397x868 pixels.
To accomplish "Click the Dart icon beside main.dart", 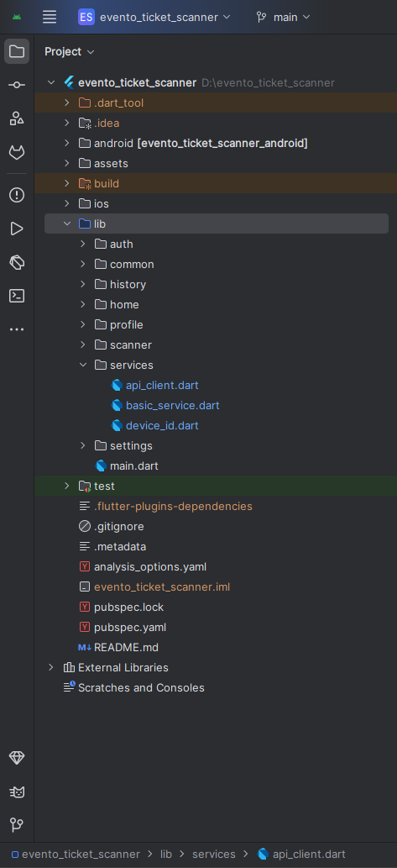I will (101, 466).
